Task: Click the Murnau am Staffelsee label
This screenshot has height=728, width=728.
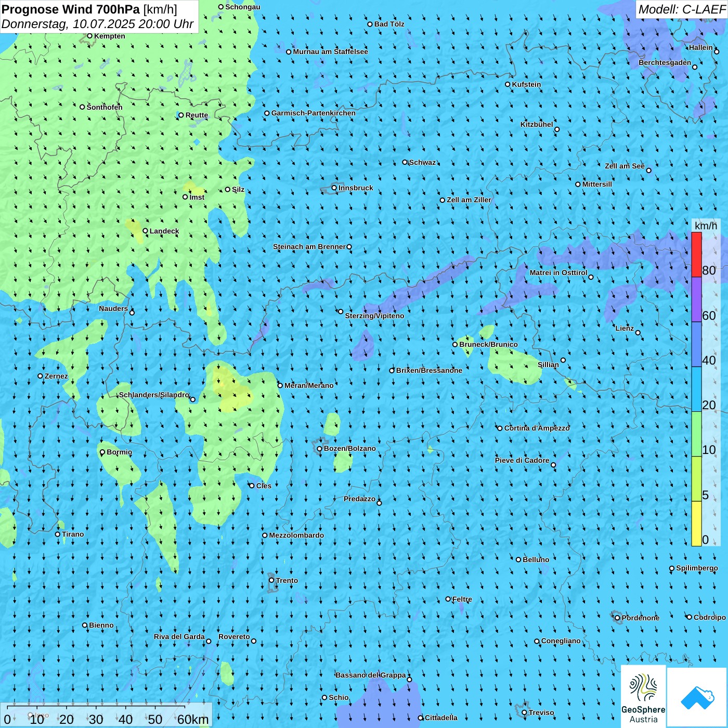Action: click(331, 51)
